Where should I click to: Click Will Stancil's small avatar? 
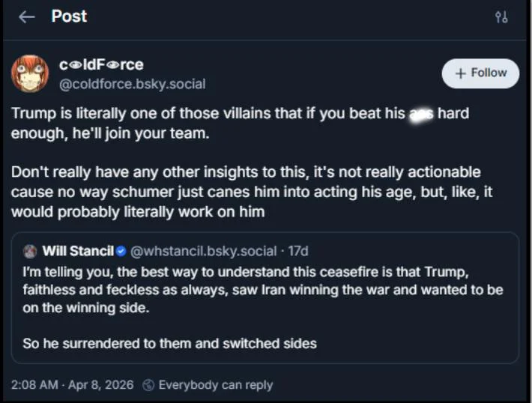pyautogui.click(x=30, y=250)
